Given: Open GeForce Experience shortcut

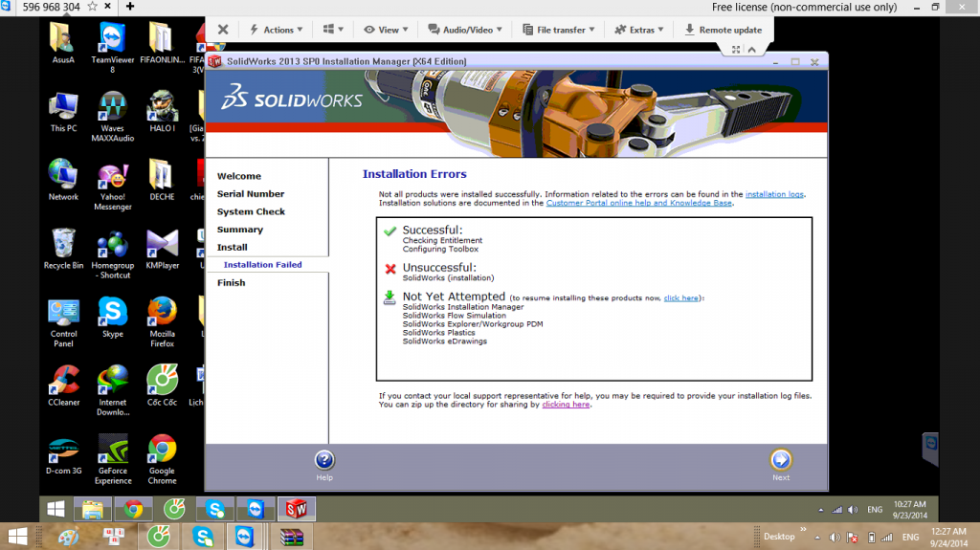Looking at the screenshot, I should click(113, 459).
